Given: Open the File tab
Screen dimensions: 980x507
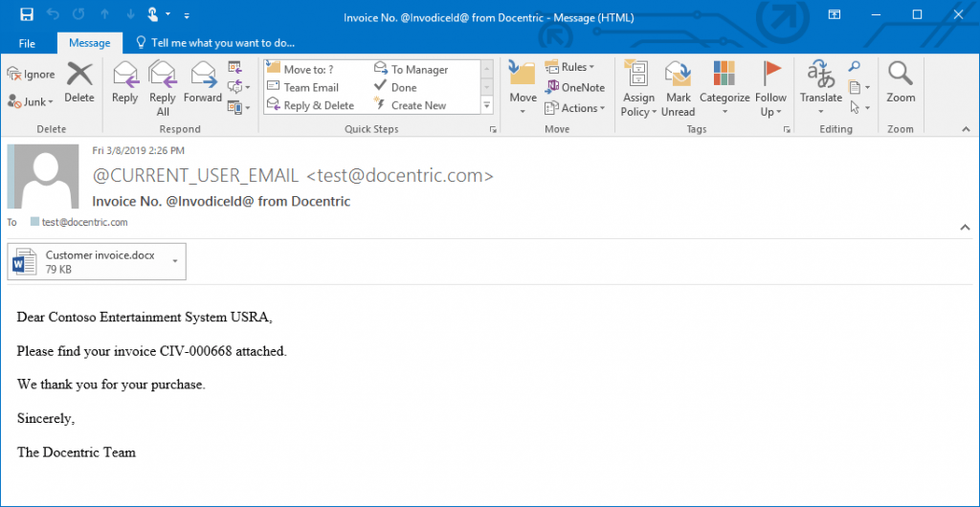Looking at the screenshot, I should (27, 43).
